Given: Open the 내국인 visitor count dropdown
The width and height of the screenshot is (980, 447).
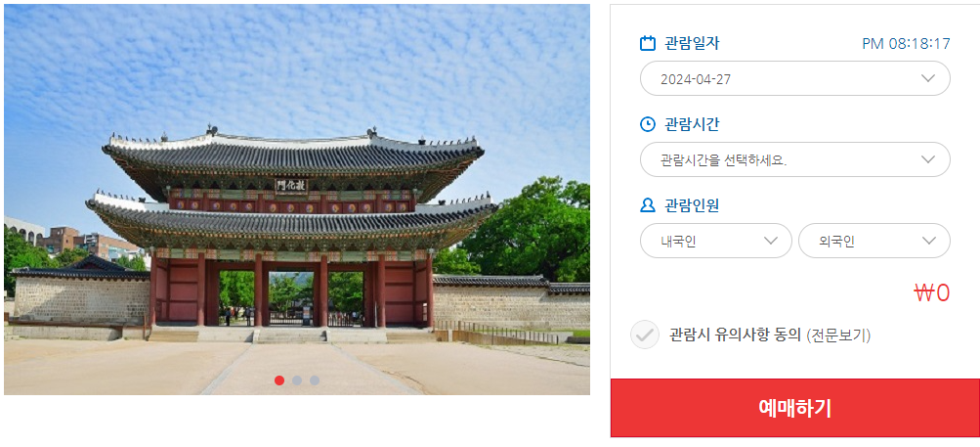Looking at the screenshot, I should [x=715, y=241].
